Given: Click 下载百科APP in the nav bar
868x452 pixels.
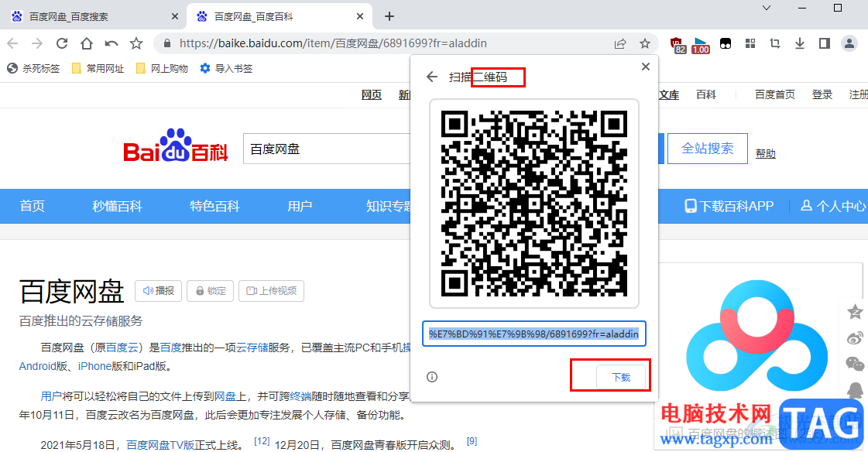Looking at the screenshot, I should 729,207.
